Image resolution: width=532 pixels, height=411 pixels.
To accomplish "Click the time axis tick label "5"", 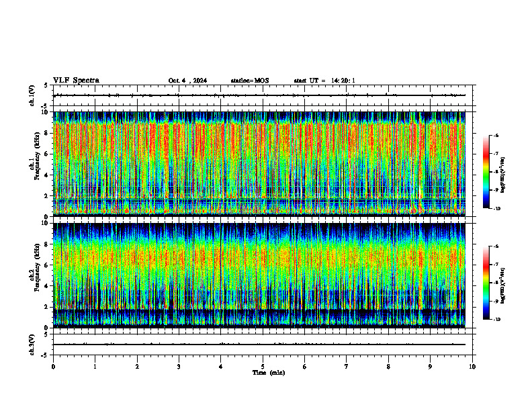I will pyautogui.click(x=263, y=367).
